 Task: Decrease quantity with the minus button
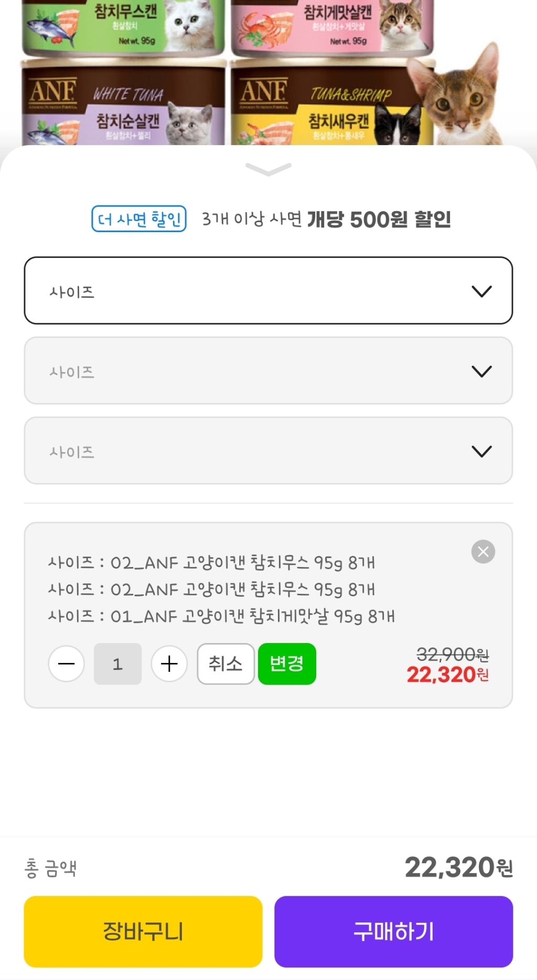[67, 664]
